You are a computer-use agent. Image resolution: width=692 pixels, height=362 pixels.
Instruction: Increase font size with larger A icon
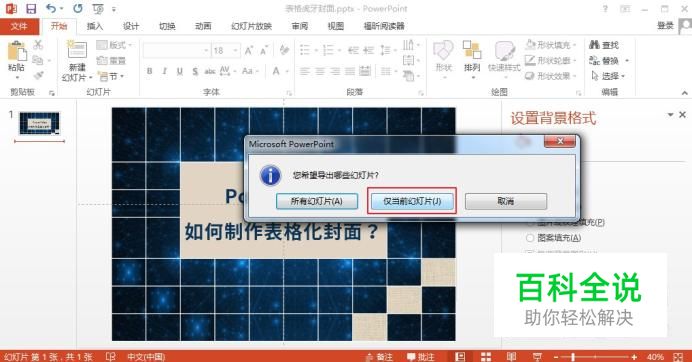249,51
